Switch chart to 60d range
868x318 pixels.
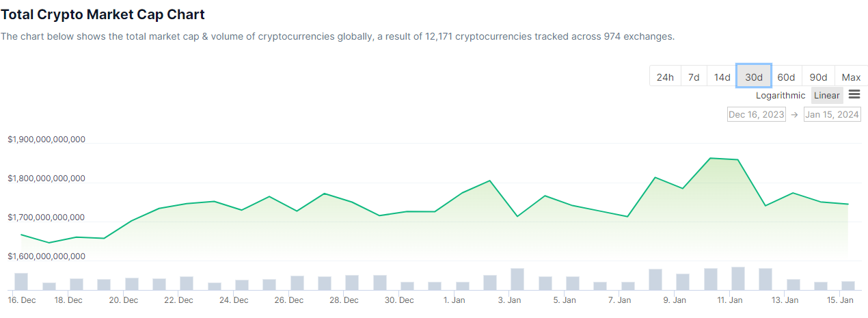pyautogui.click(x=786, y=77)
